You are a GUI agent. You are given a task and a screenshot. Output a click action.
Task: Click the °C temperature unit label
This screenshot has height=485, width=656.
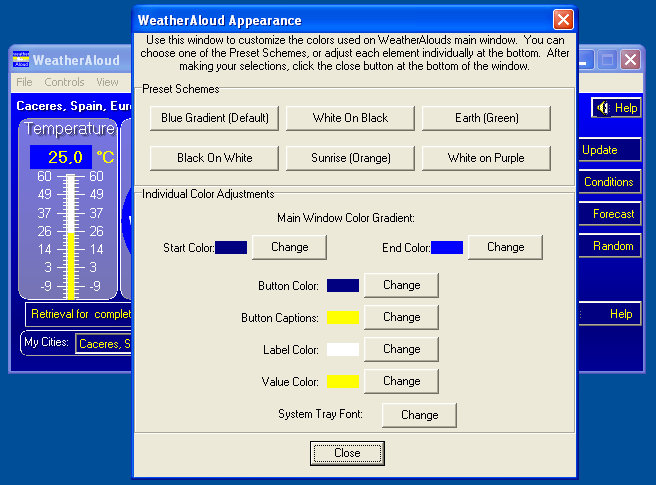(105, 157)
